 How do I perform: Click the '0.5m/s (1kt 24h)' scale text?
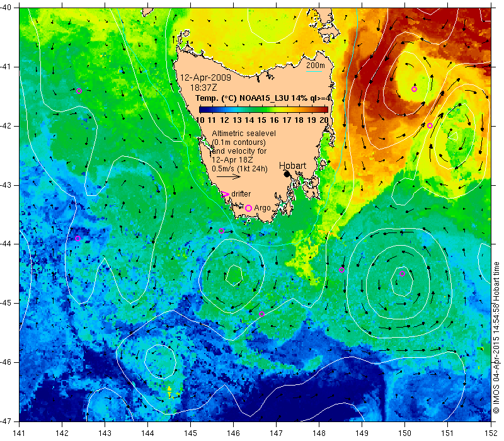pos(239,168)
